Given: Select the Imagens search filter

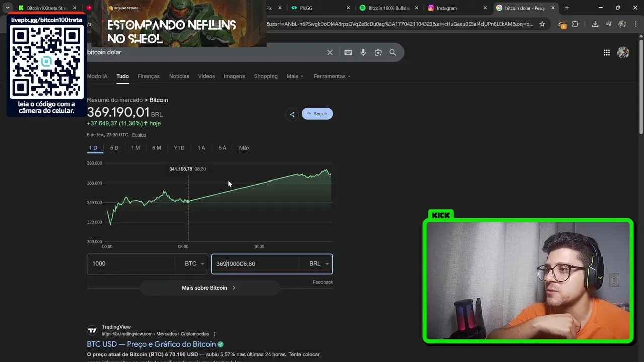Looking at the screenshot, I should coord(234,76).
